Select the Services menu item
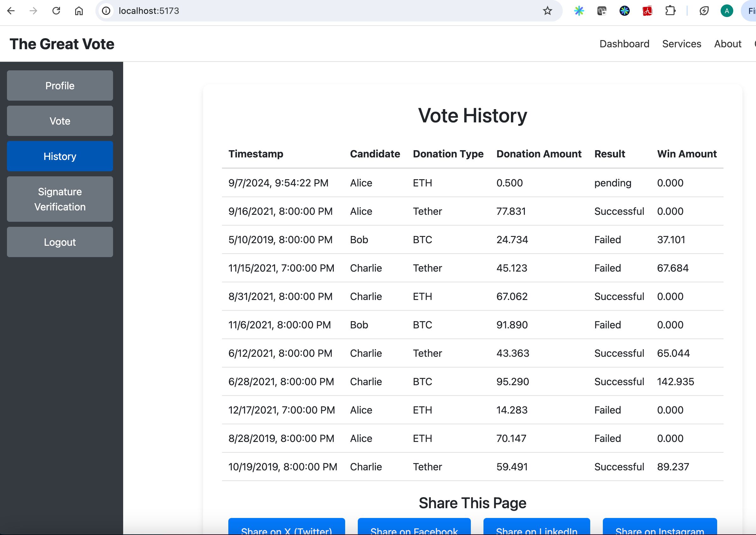This screenshot has width=756, height=535. coord(682,44)
